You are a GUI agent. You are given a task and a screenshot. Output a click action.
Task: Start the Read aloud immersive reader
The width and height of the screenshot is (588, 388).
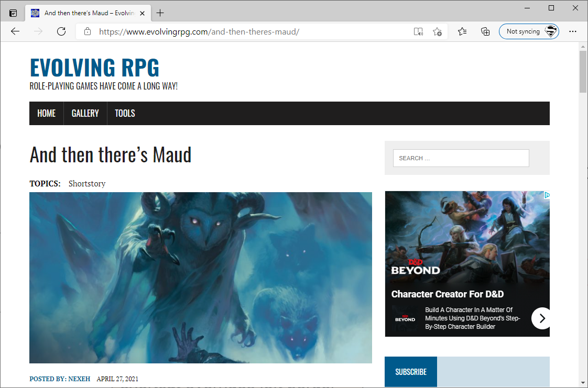(x=418, y=32)
